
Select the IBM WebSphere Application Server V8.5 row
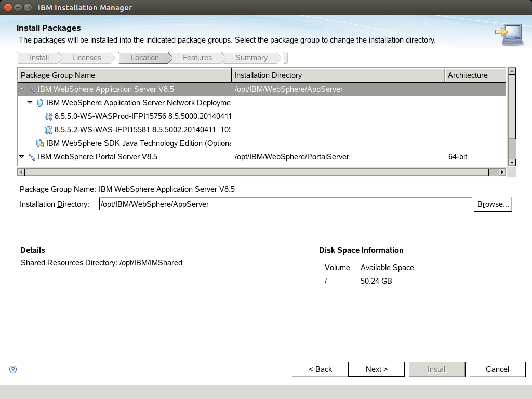262,89
